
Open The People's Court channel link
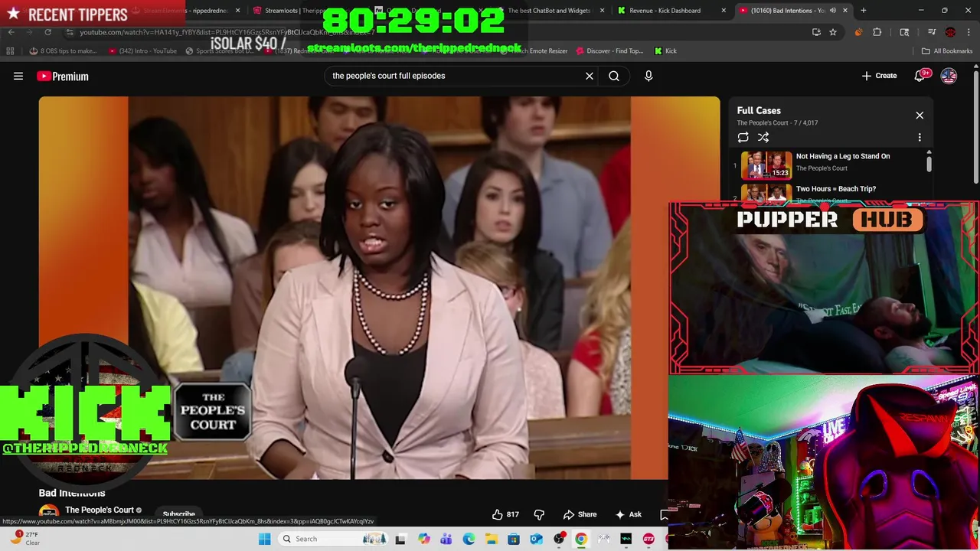pos(100,510)
